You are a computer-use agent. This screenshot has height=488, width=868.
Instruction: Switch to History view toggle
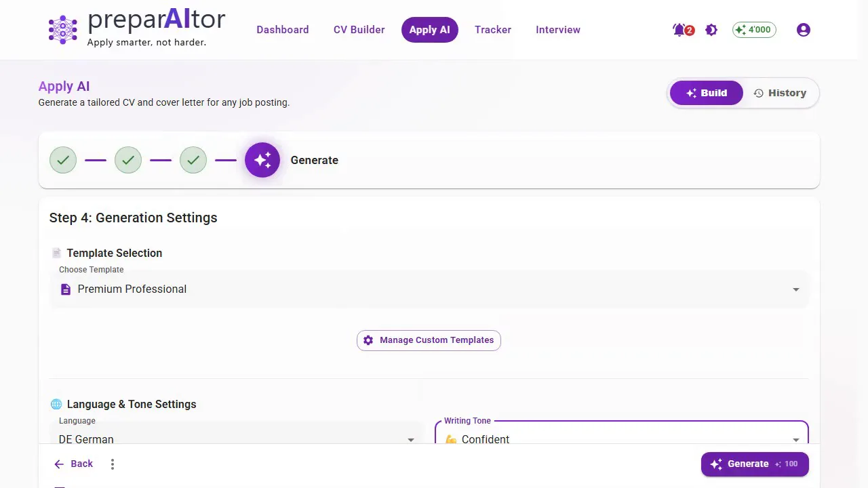[780, 93]
